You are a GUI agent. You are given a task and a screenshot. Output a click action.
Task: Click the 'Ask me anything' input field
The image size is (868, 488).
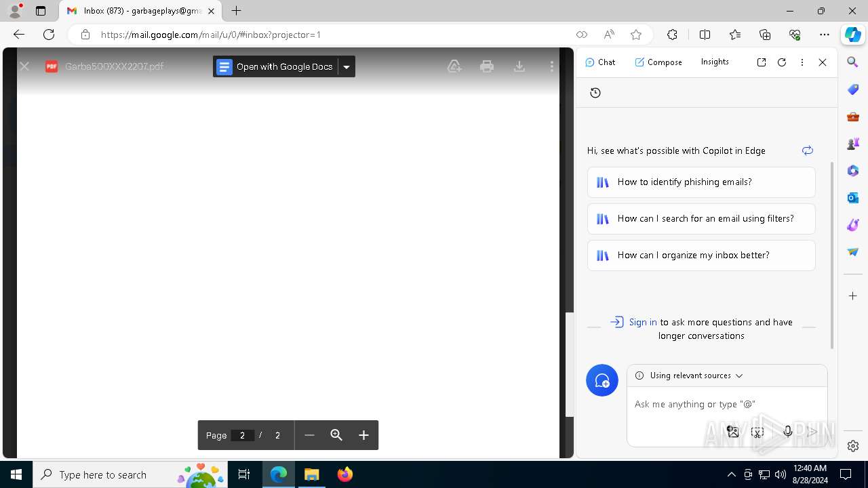pos(727,404)
